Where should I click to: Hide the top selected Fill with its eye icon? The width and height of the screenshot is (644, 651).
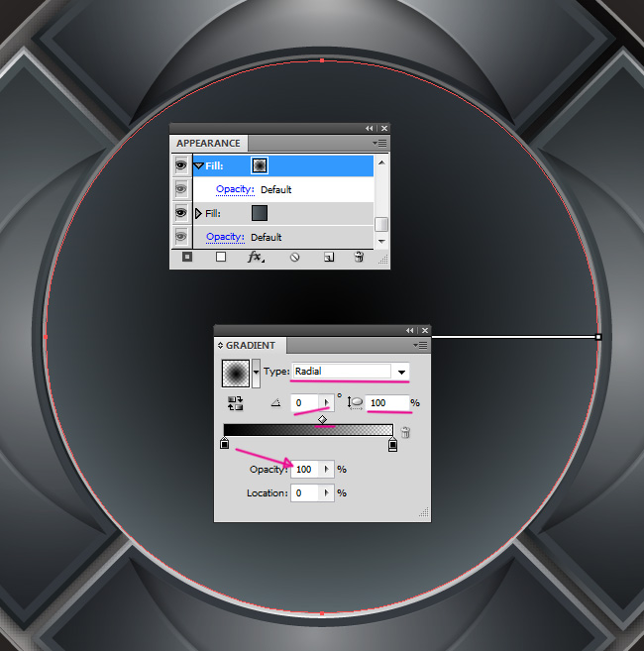181,165
